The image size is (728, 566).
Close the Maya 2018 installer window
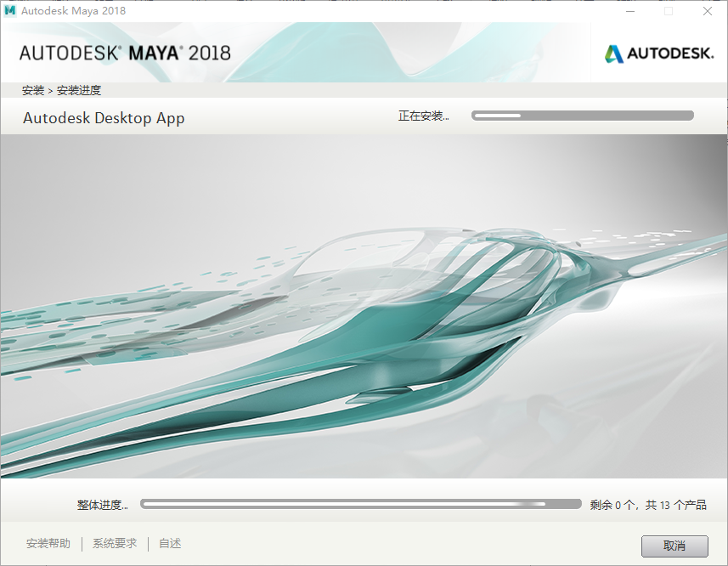click(x=707, y=11)
